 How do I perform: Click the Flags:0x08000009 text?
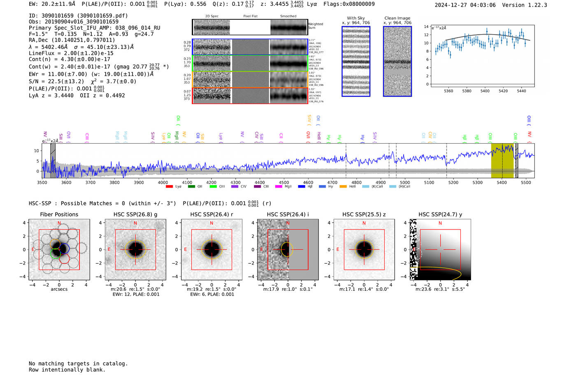pyautogui.click(x=349, y=4)
